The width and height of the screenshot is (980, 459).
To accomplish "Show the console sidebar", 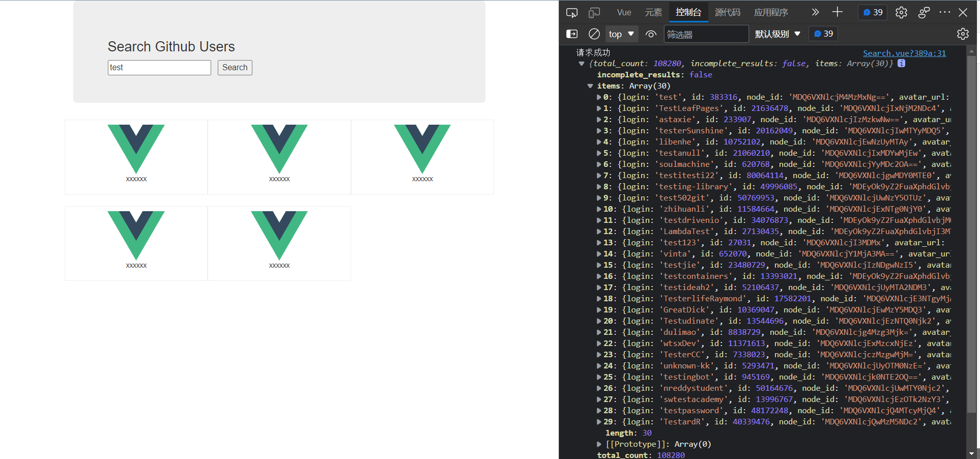I will coord(571,34).
